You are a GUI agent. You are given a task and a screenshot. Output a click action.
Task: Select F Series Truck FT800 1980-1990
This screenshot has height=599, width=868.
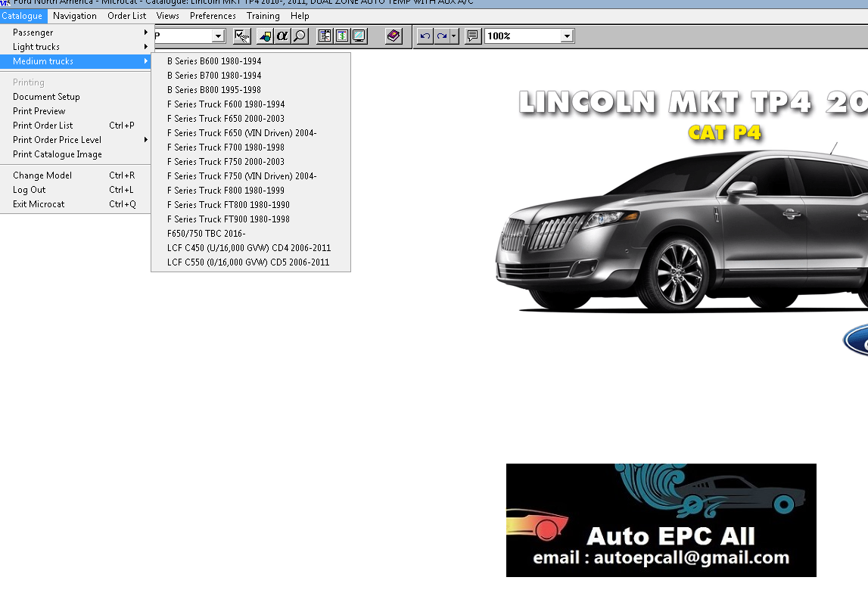pos(250,205)
